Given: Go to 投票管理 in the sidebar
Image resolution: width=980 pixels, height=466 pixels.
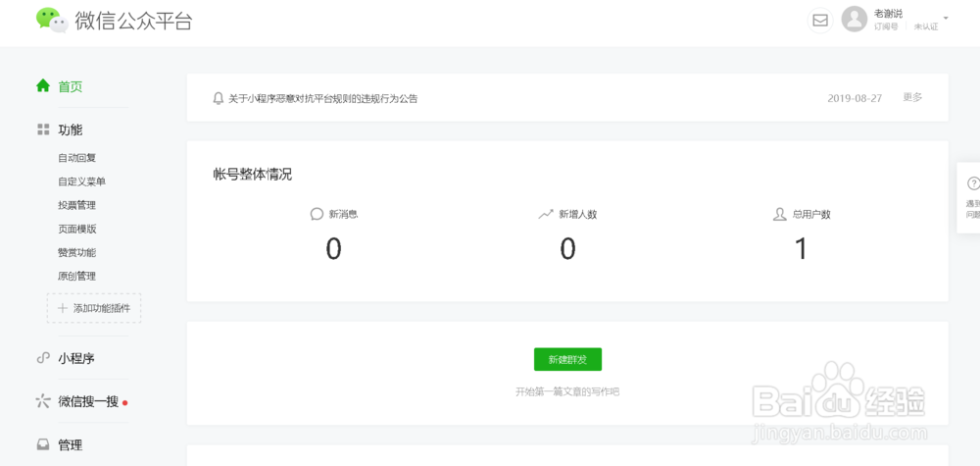Looking at the screenshot, I should point(76,205).
